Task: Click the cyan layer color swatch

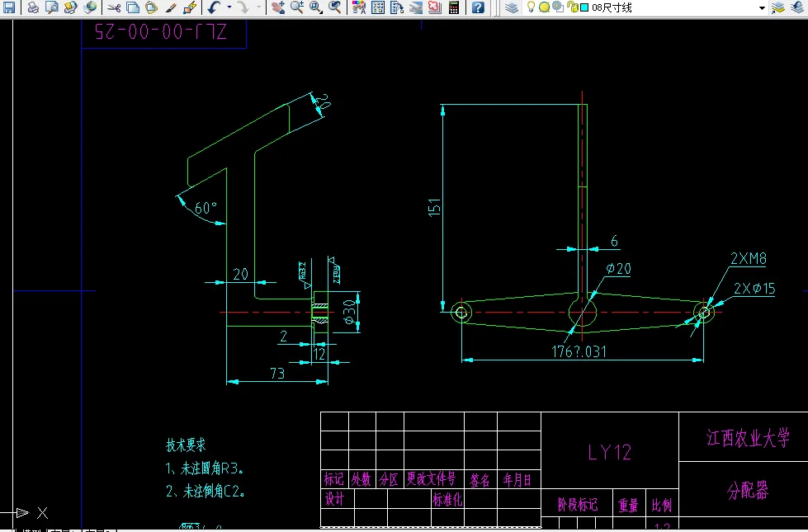Action: 584,7
